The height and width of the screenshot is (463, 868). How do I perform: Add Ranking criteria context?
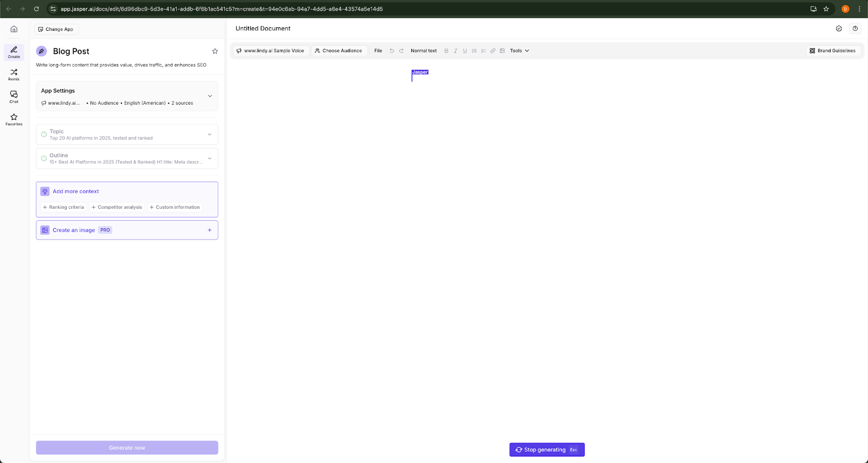(x=63, y=207)
